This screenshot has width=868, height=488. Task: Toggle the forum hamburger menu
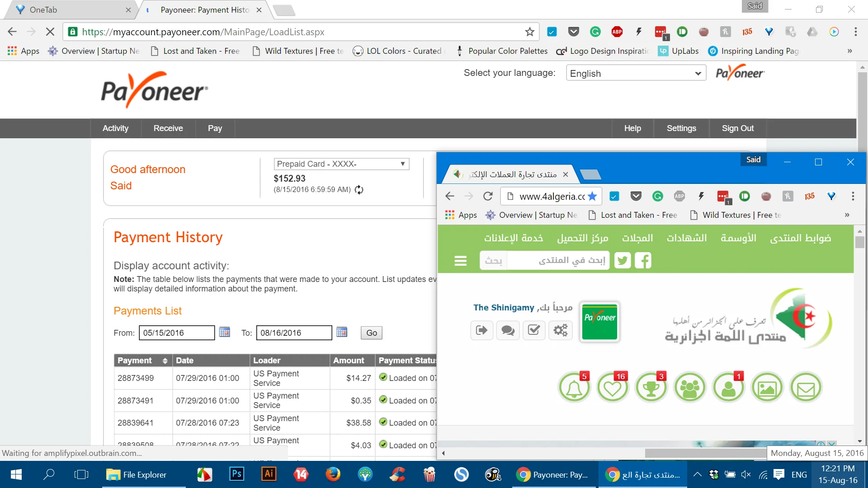coord(460,261)
